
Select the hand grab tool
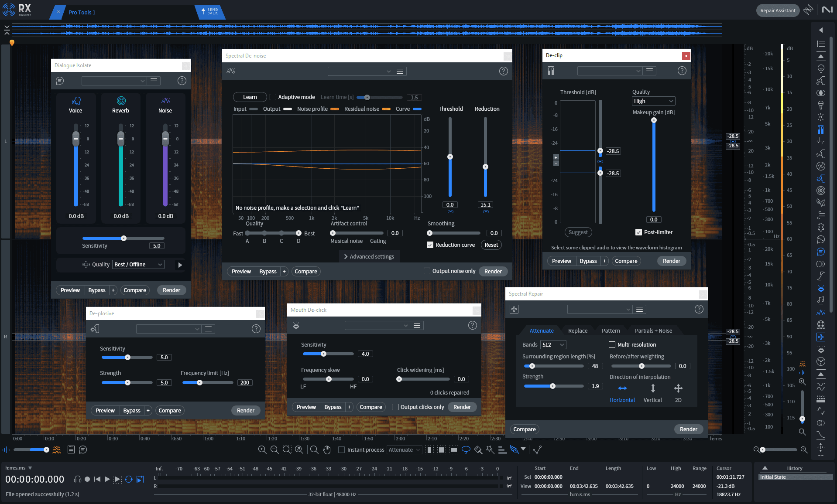click(x=327, y=450)
